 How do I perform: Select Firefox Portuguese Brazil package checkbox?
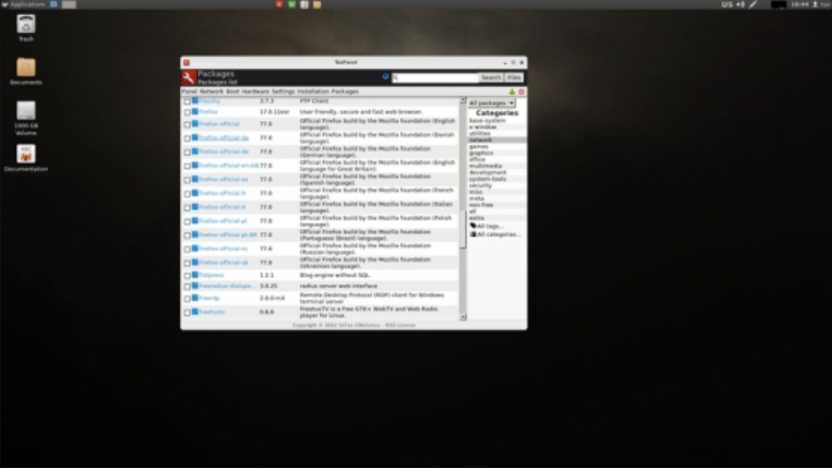pyautogui.click(x=187, y=235)
